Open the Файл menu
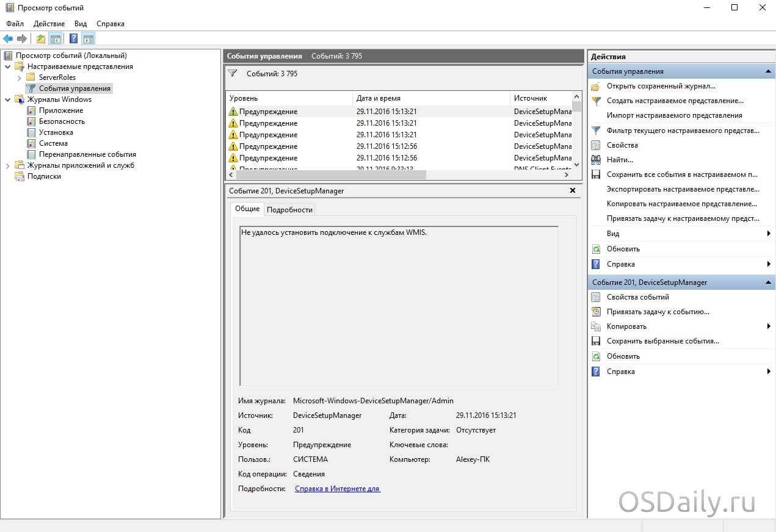776x532 pixels. [x=15, y=24]
